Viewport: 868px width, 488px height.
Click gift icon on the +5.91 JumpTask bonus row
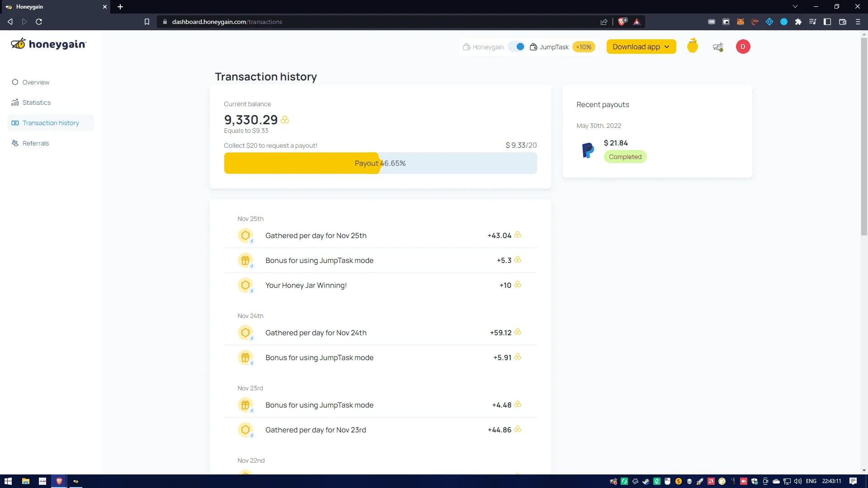point(245,357)
